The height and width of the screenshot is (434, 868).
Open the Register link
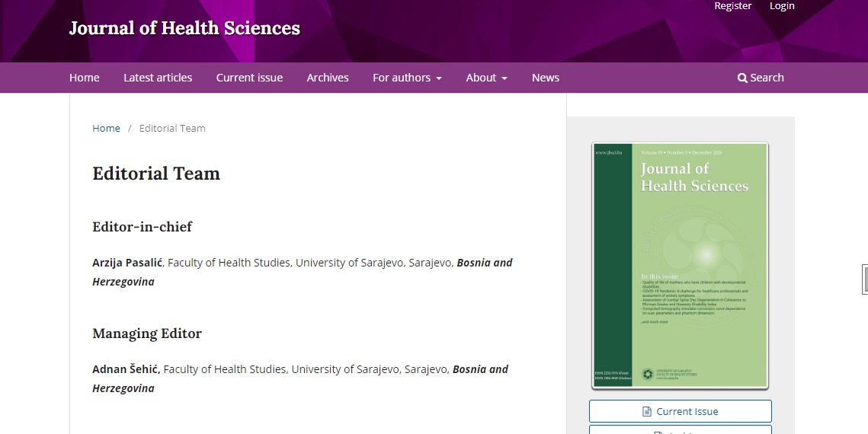[732, 6]
